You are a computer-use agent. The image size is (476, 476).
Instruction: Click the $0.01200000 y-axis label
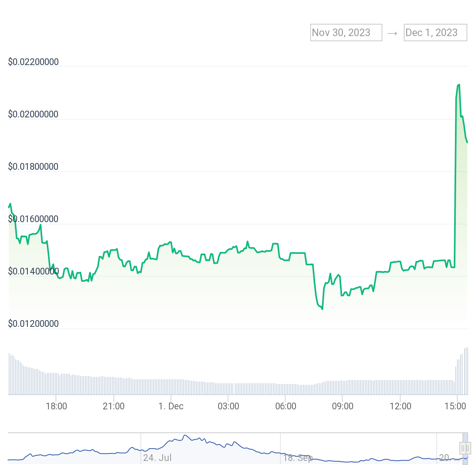(33, 324)
